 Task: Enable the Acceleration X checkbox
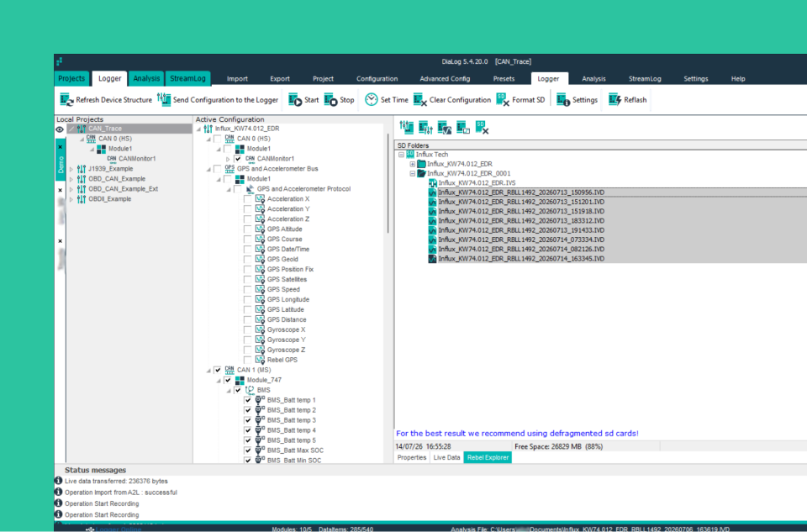[x=247, y=199]
